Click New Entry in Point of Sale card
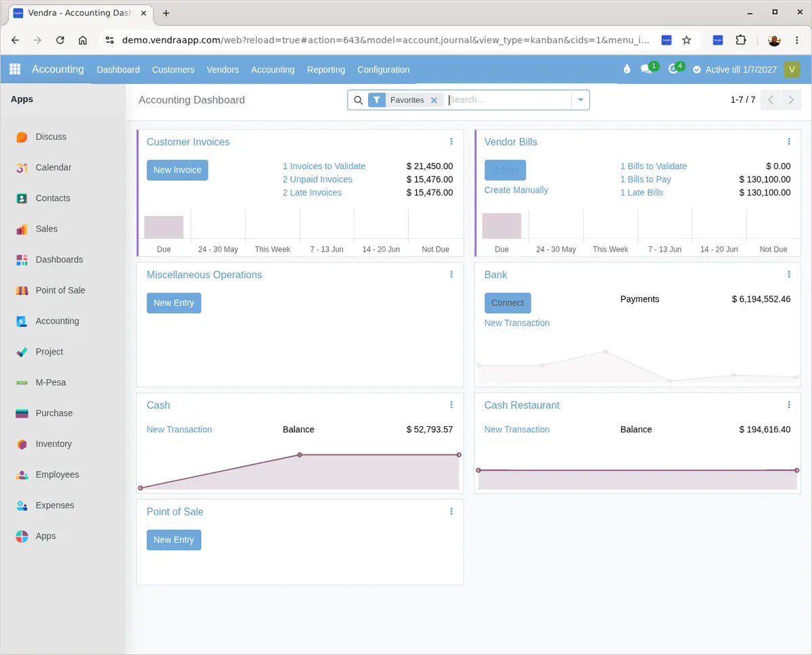 click(x=174, y=539)
